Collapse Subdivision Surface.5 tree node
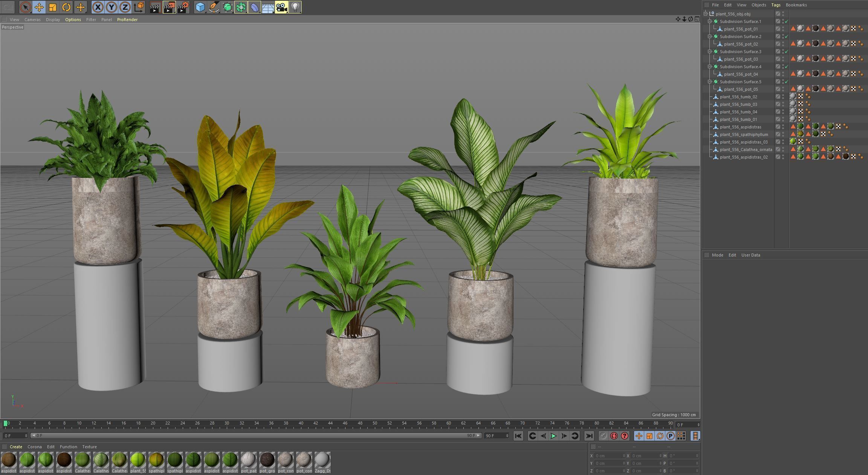This screenshot has height=475, width=868. 710,82
